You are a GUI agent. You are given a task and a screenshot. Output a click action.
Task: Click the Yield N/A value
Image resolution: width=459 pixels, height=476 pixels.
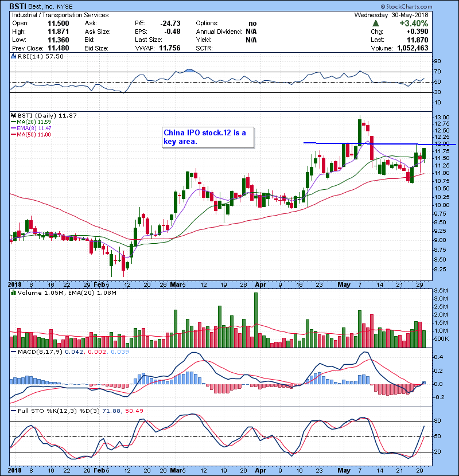251,40
